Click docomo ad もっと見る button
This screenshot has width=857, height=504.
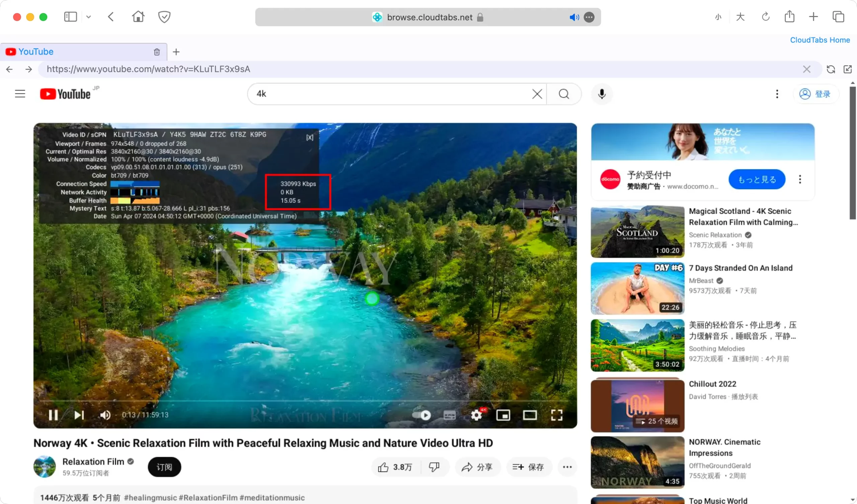[757, 180]
